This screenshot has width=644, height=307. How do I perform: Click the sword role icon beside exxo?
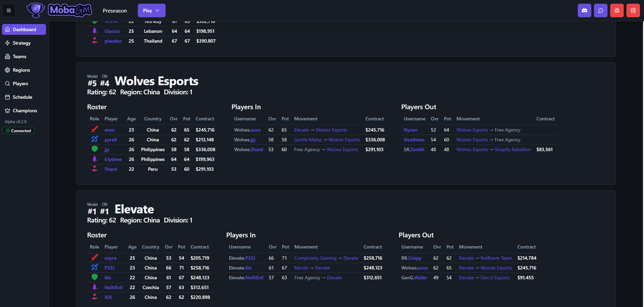(95, 129)
